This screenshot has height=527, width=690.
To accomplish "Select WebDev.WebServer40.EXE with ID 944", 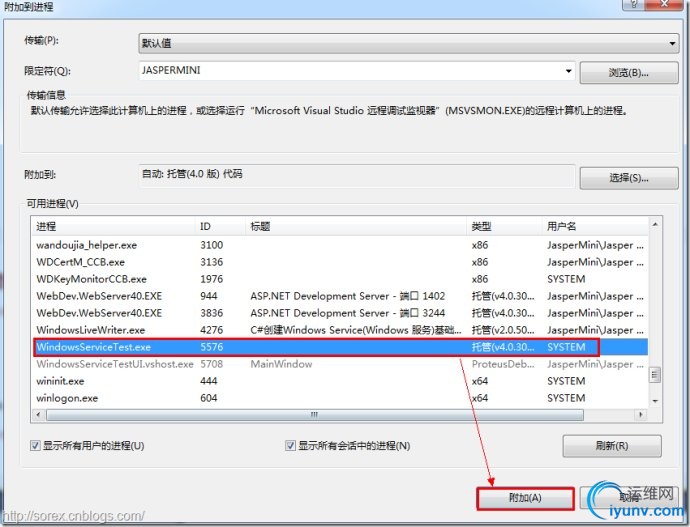I will (340, 296).
